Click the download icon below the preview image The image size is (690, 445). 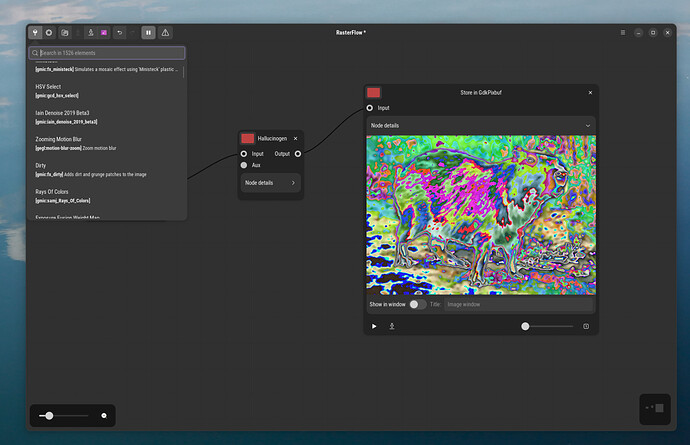[x=391, y=326]
